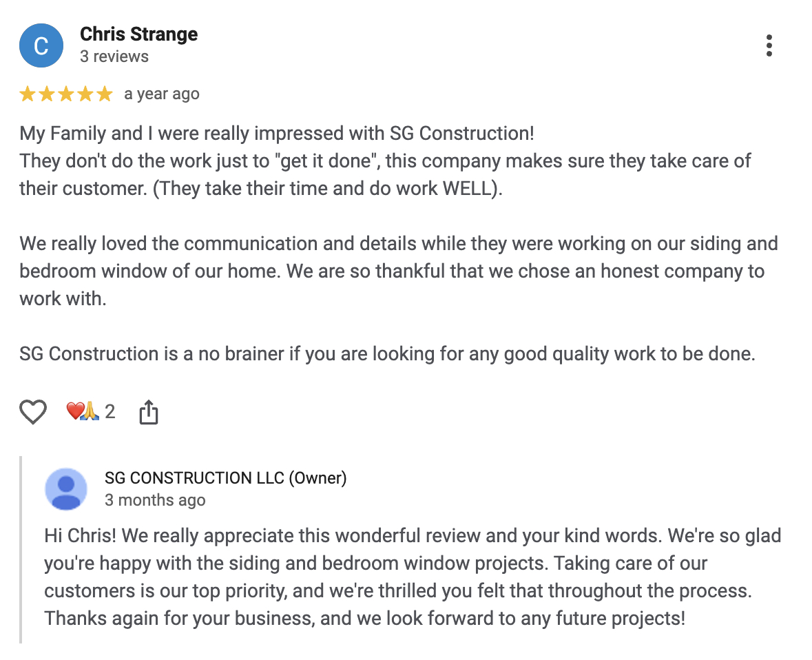Open the three-dot more options menu

pyautogui.click(x=769, y=45)
